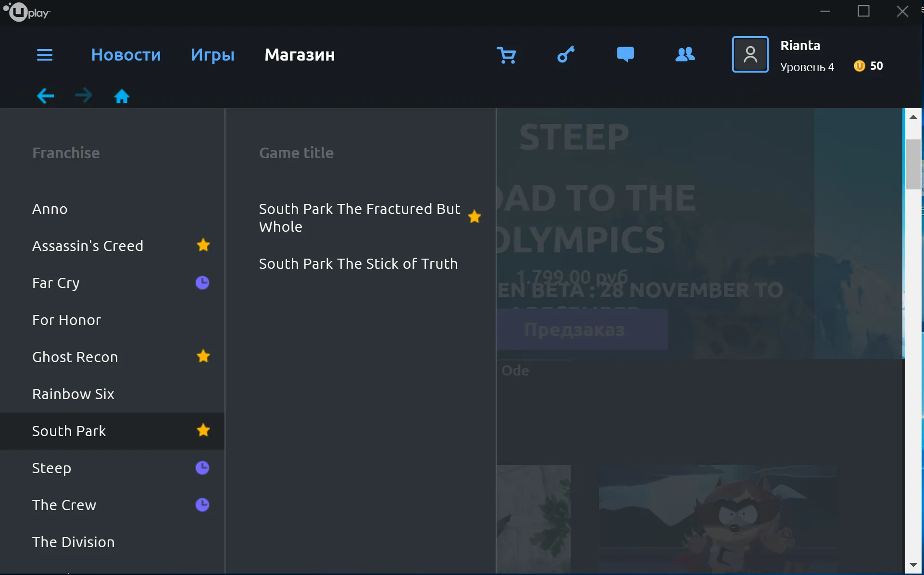Click the key activation icon
Viewport: 924px width, 575px height.
click(x=566, y=54)
